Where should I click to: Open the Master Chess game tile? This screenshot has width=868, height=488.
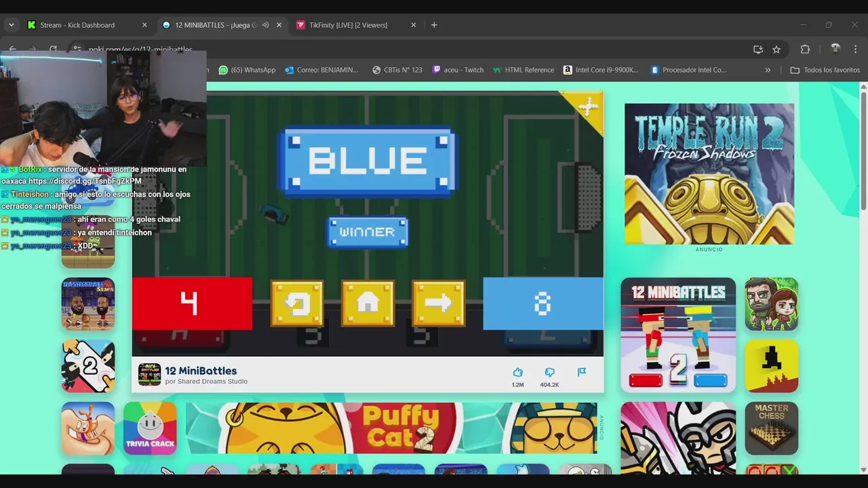click(x=771, y=428)
